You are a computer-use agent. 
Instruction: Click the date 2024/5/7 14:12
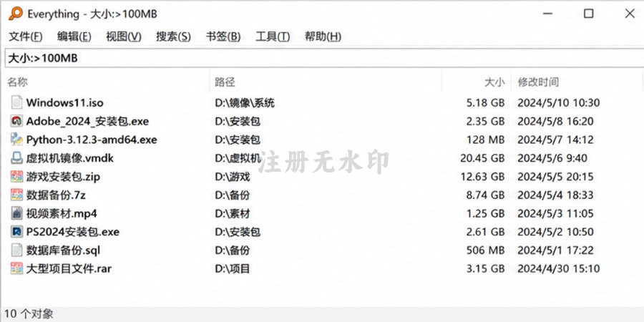point(555,140)
